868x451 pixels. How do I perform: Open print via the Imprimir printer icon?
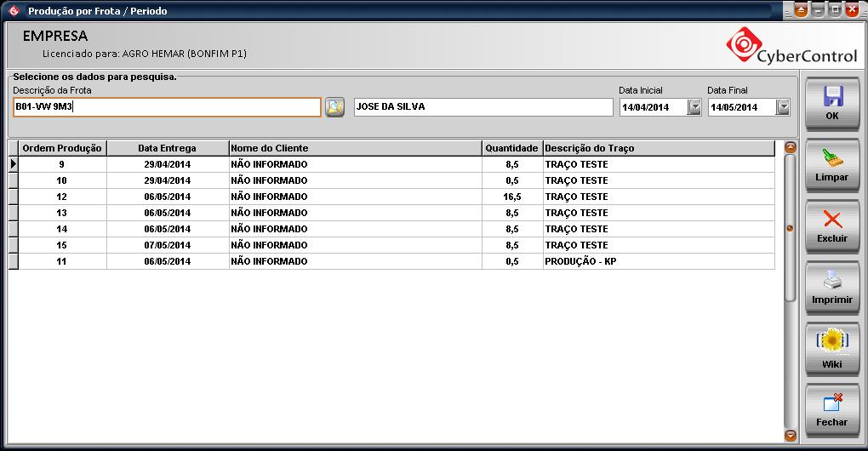pos(831,281)
